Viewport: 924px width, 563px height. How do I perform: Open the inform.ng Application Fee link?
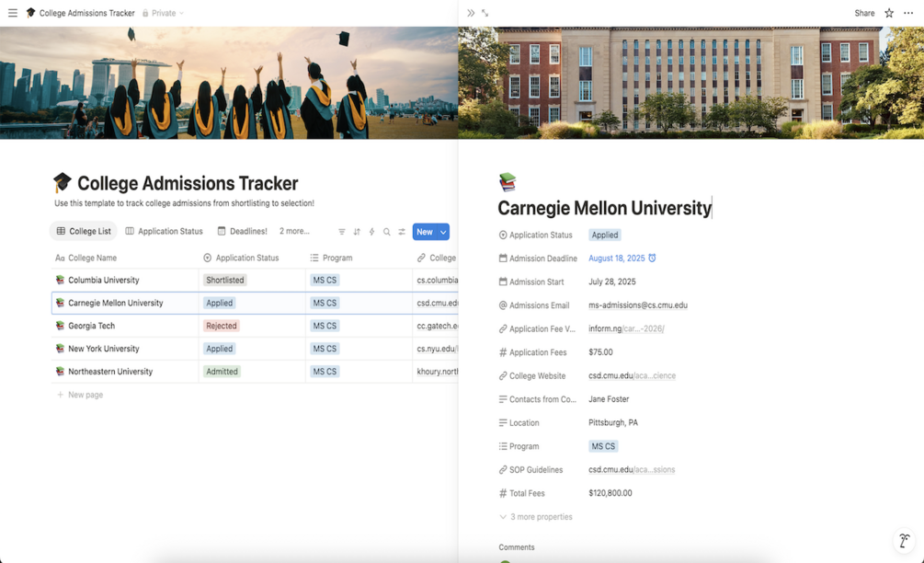626,328
